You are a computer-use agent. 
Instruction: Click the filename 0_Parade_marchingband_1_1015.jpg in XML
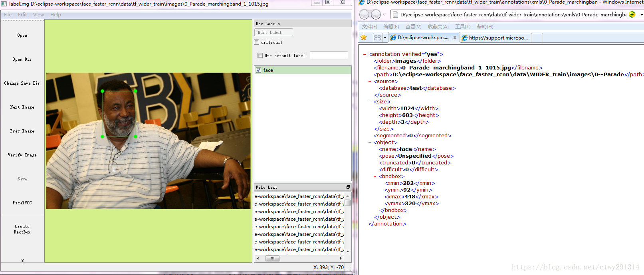[456, 68]
